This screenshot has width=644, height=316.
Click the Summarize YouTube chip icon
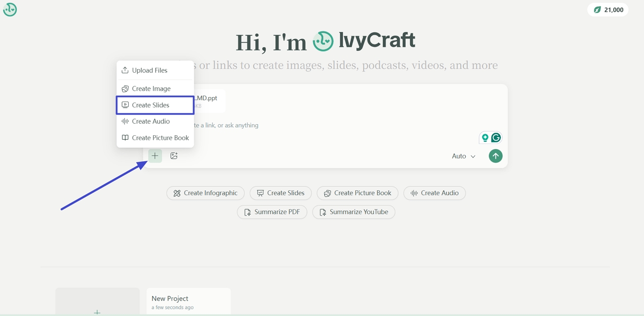click(x=323, y=212)
